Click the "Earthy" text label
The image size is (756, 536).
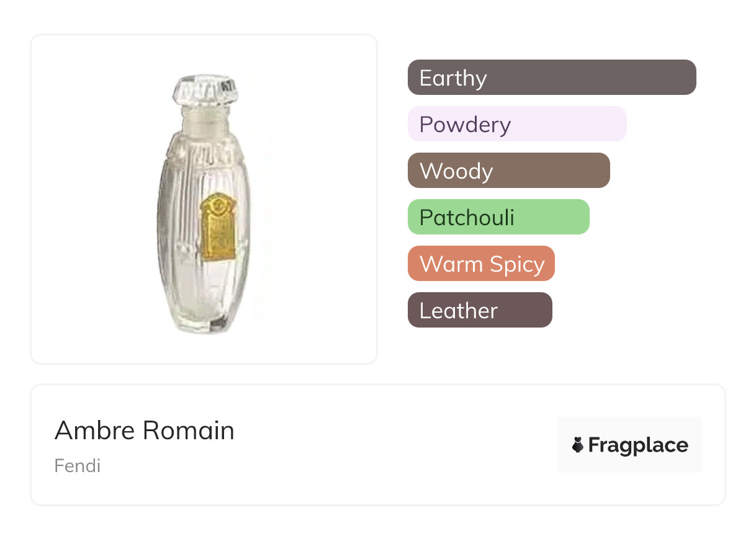pos(453,78)
